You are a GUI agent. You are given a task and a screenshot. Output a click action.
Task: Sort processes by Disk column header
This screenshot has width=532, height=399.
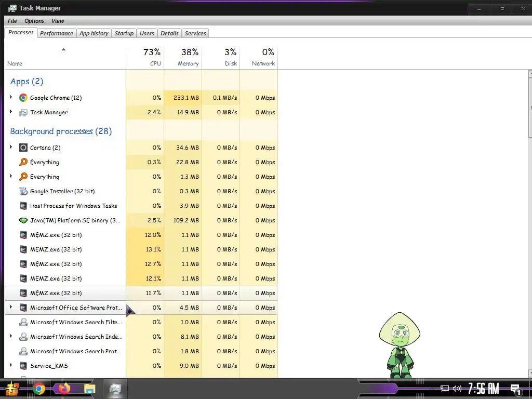[221, 57]
